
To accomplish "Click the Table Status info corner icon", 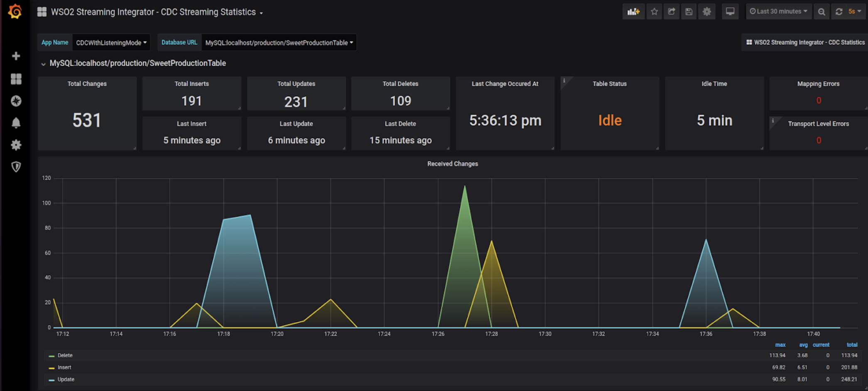I will 564,81.
